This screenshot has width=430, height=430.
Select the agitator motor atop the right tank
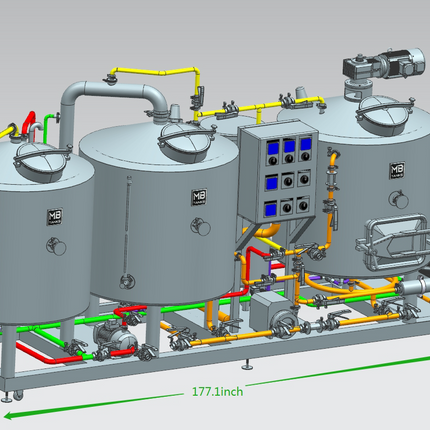[x=384, y=65]
